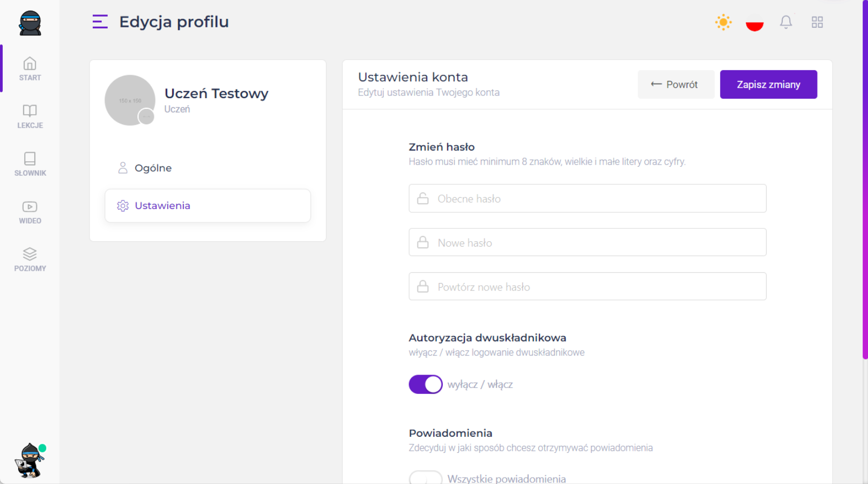Open the WIDEO video section
Image resolution: width=868 pixels, height=484 pixels.
click(30, 212)
